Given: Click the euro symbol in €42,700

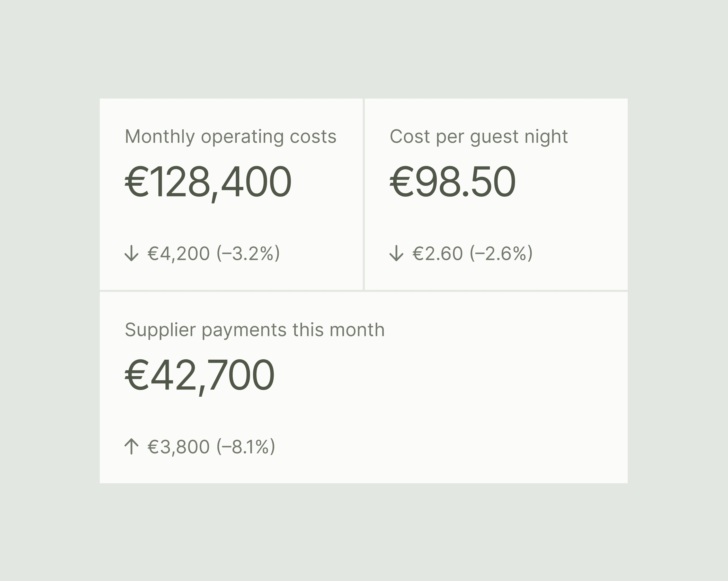Looking at the screenshot, I should point(137,375).
